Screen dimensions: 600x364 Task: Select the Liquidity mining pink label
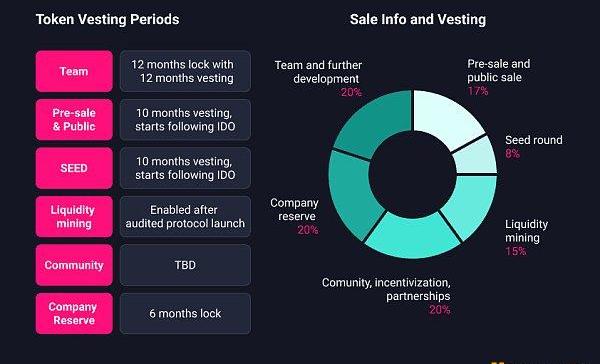coord(74,217)
